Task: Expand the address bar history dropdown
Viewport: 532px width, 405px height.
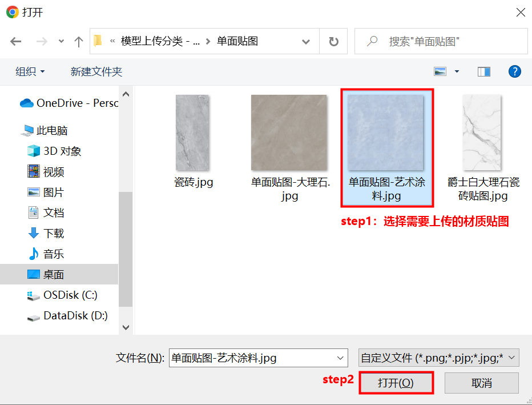Action: coord(306,42)
